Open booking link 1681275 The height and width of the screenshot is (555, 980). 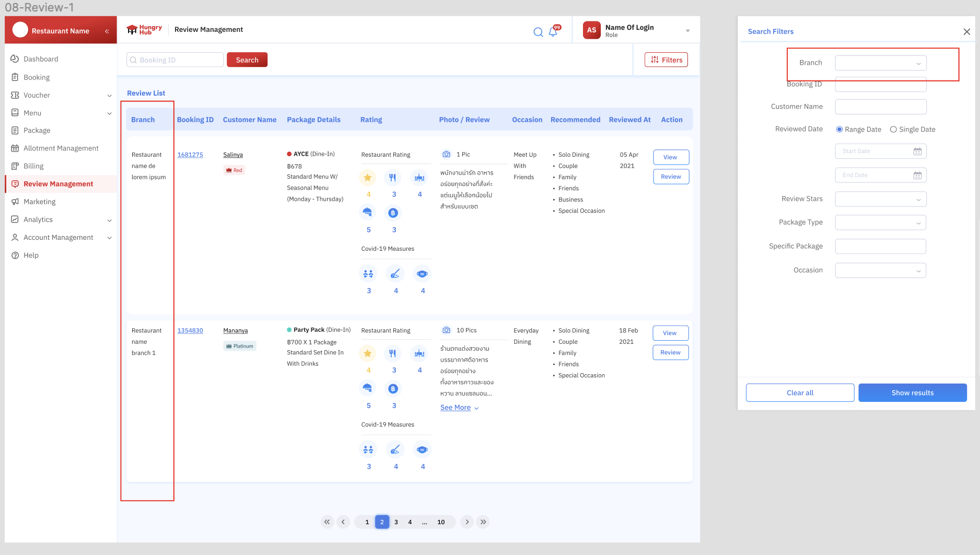click(x=190, y=155)
